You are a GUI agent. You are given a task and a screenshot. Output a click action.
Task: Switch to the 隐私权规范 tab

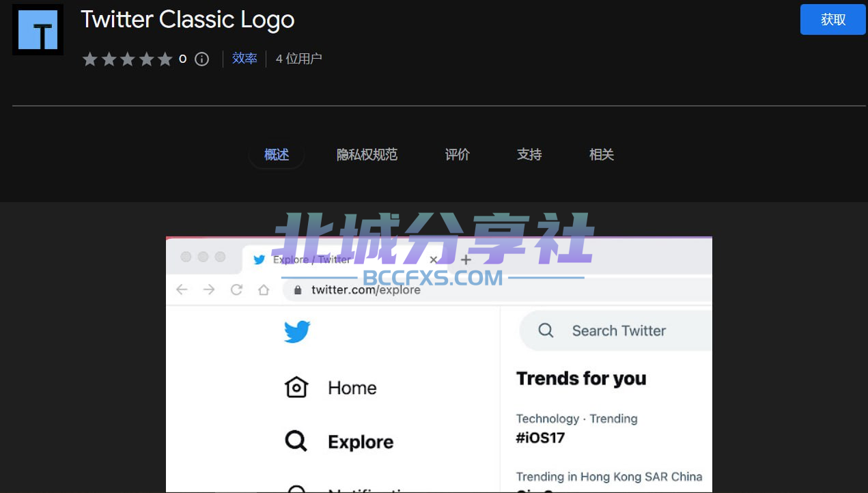[367, 155]
